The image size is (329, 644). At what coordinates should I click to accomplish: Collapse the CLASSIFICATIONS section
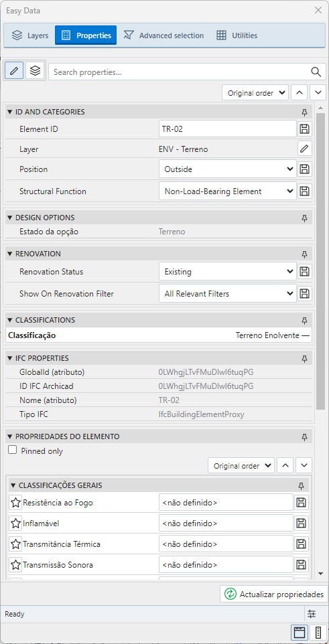[10, 320]
